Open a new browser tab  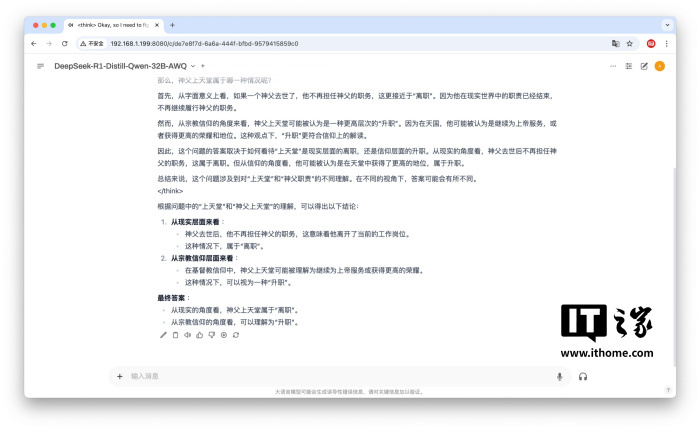pyautogui.click(x=172, y=24)
